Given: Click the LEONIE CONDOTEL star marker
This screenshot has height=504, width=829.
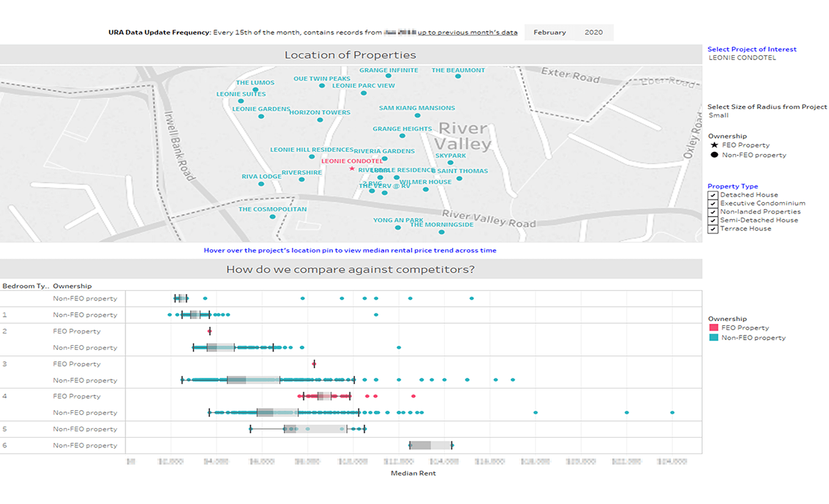Looking at the screenshot, I should coord(352,168).
